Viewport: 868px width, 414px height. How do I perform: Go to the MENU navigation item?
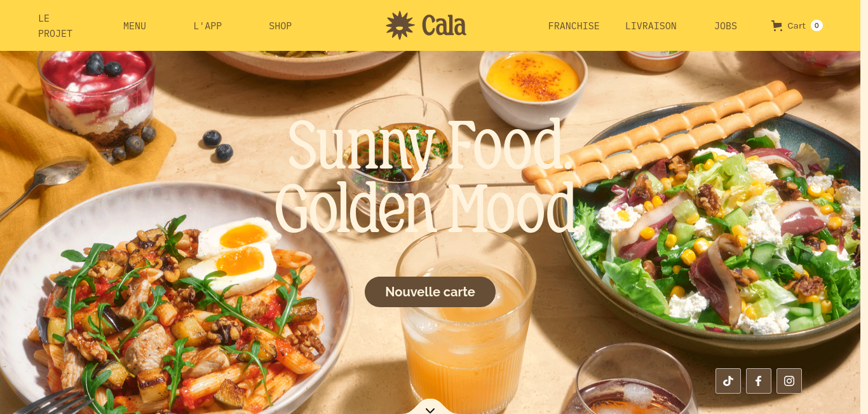(x=135, y=26)
